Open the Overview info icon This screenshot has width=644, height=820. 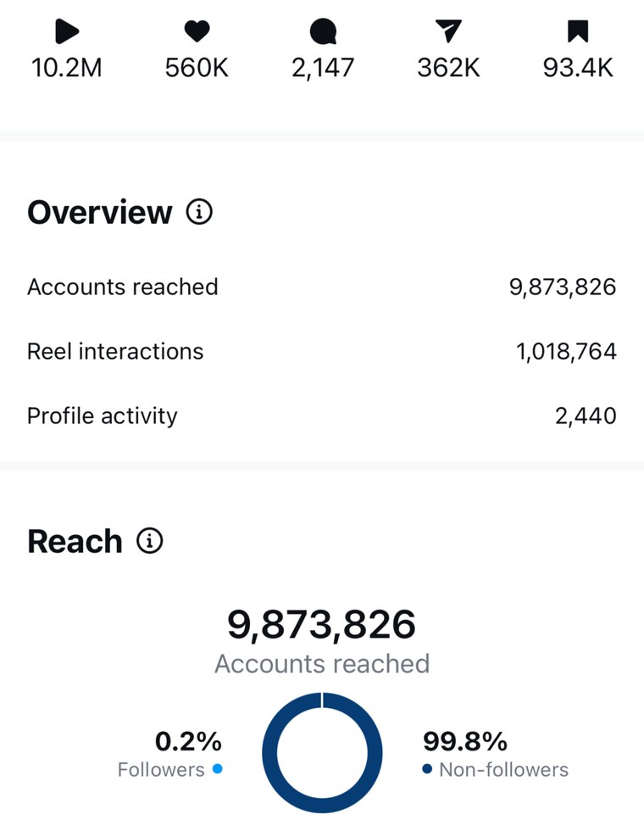tap(199, 212)
